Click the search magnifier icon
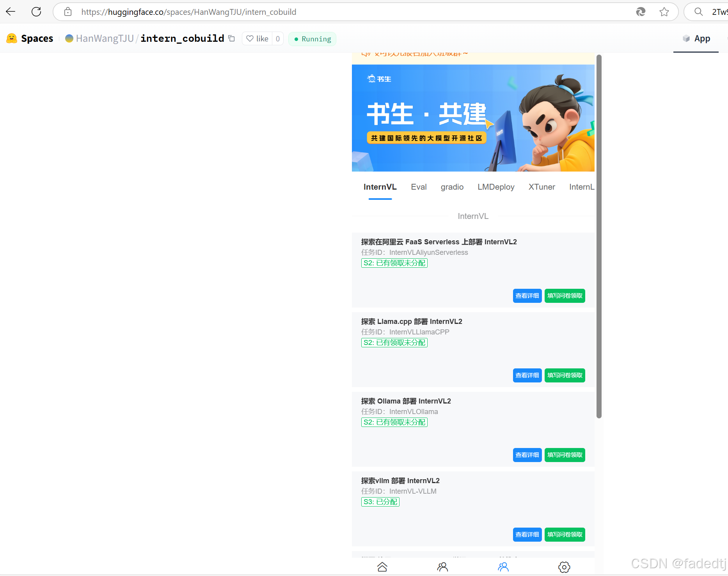Image resolution: width=728 pixels, height=576 pixels. point(699,12)
